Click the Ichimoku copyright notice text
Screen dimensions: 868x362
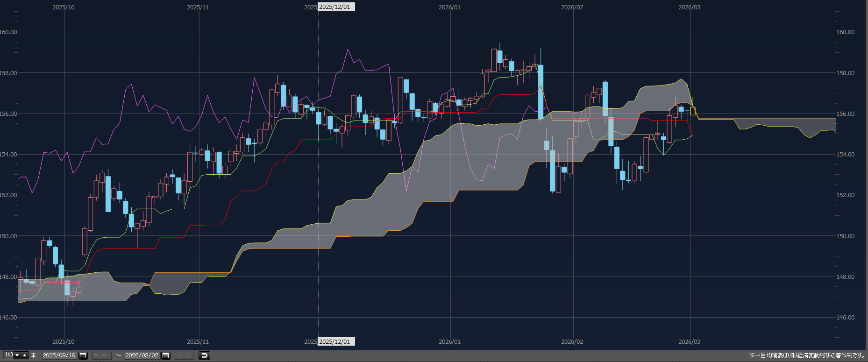point(807,355)
